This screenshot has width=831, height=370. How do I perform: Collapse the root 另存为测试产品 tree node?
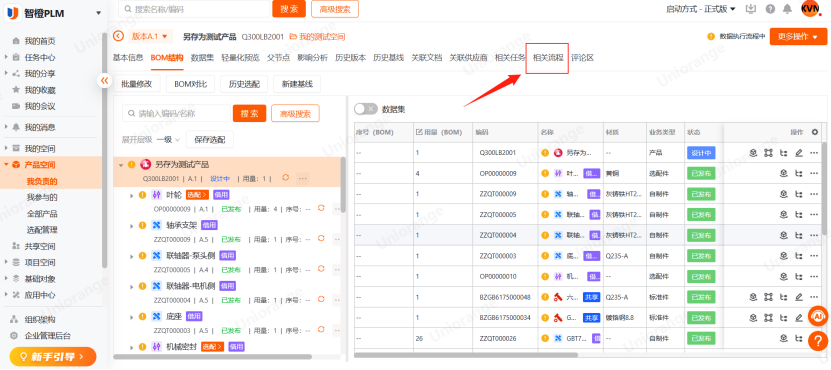[121, 165]
